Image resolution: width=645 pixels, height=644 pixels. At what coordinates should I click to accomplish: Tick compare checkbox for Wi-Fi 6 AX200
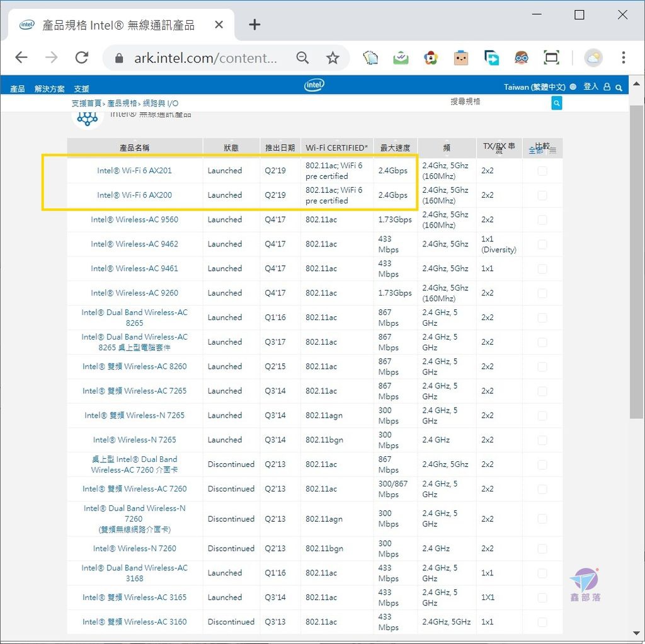point(542,195)
